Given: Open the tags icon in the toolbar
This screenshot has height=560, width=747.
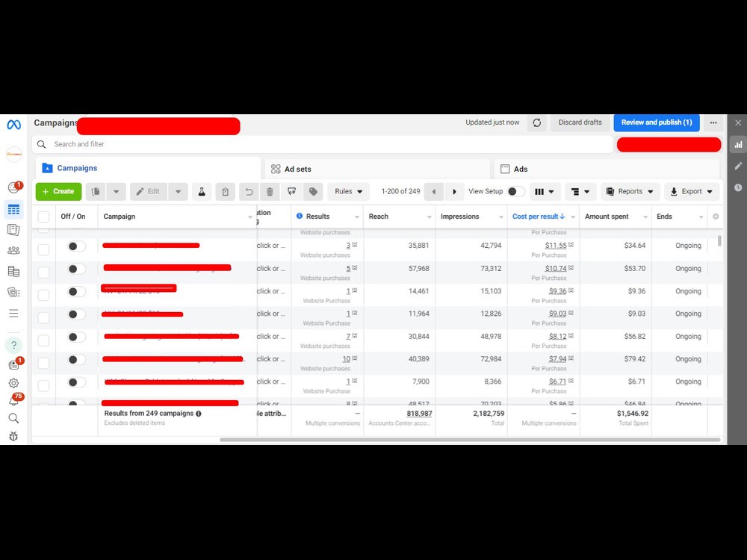Looking at the screenshot, I should 313,191.
